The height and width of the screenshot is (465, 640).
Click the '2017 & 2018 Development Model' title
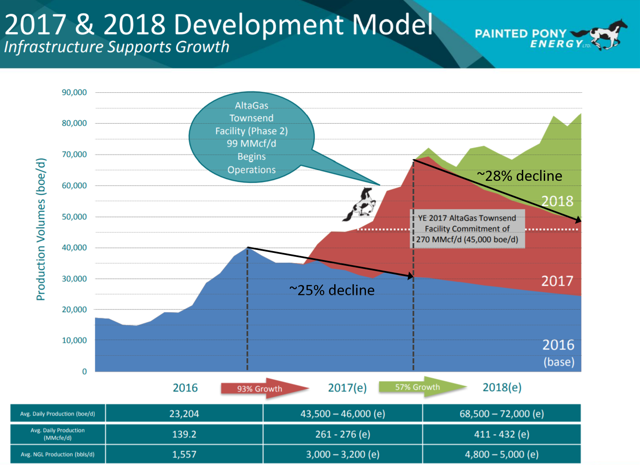tap(219, 24)
